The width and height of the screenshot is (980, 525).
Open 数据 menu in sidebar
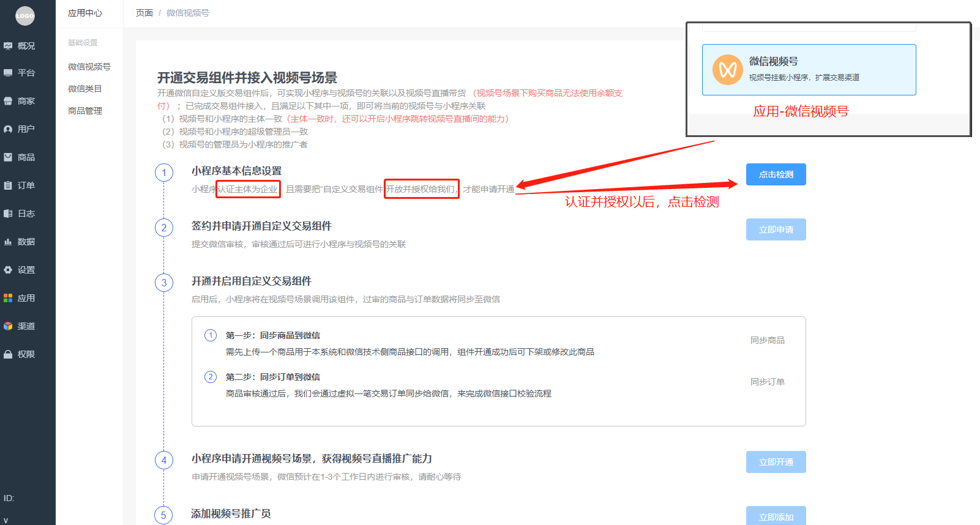pyautogui.click(x=28, y=242)
